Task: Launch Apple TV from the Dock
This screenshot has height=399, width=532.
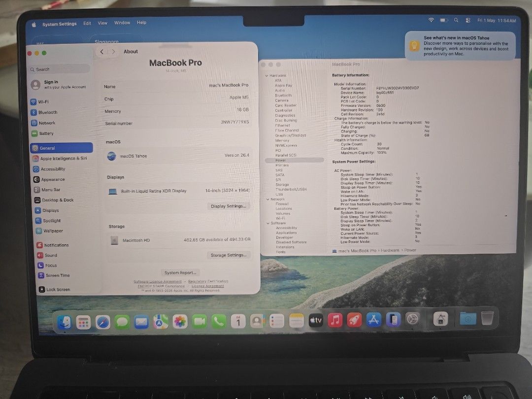Action: point(316,320)
